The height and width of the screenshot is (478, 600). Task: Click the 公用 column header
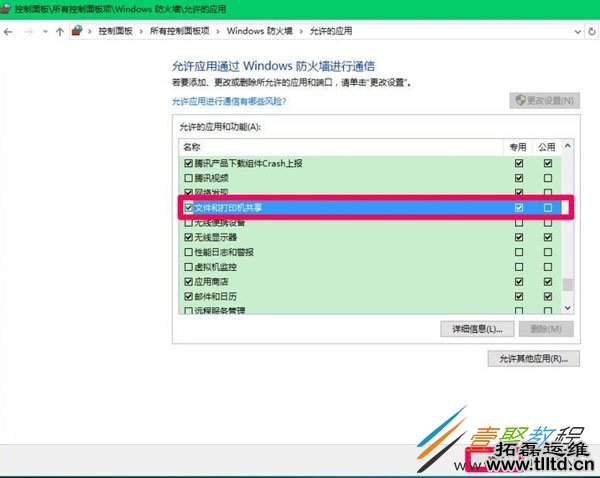point(547,147)
